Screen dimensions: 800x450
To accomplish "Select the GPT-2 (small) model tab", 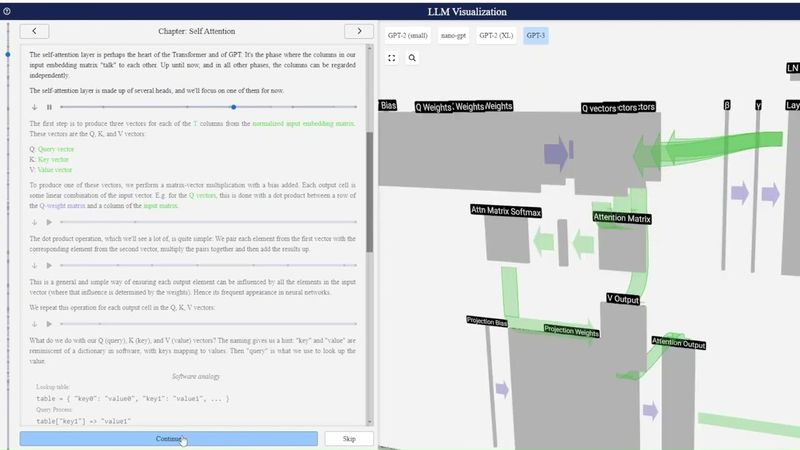I will 407,36.
